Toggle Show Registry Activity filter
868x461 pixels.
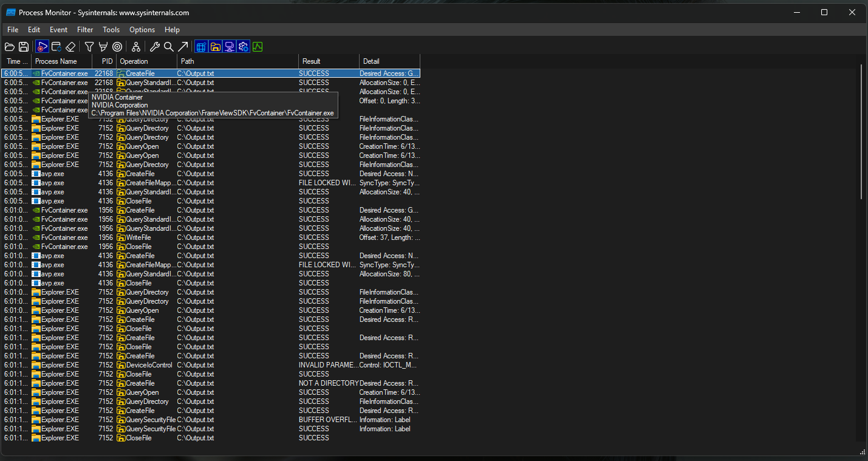[x=201, y=47]
